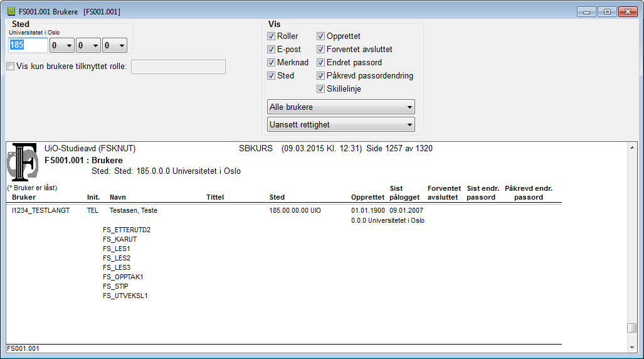The width and height of the screenshot is (644, 359).
Task: Click the Opprettet column header in the report
Action: [x=367, y=198]
